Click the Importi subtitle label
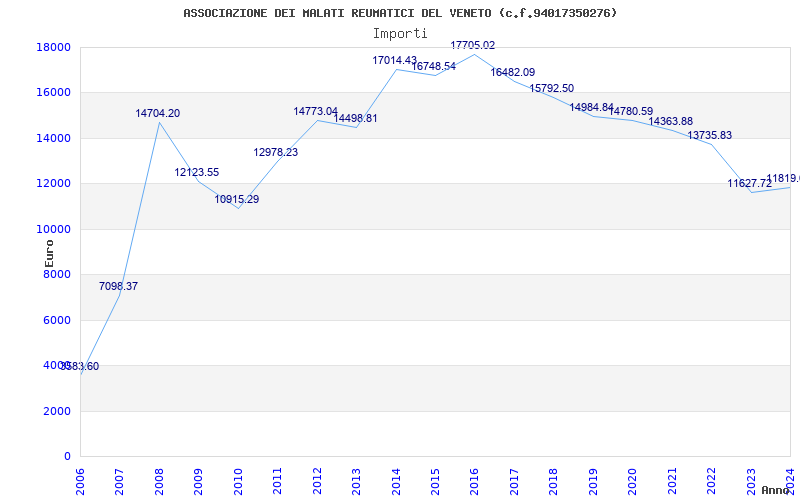This screenshot has width=800, height=500. (x=400, y=33)
